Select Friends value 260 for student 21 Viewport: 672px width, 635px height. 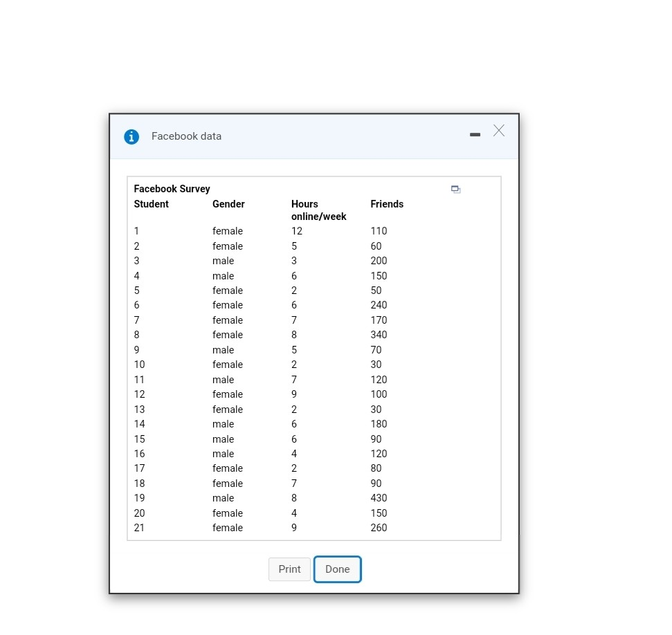click(379, 528)
